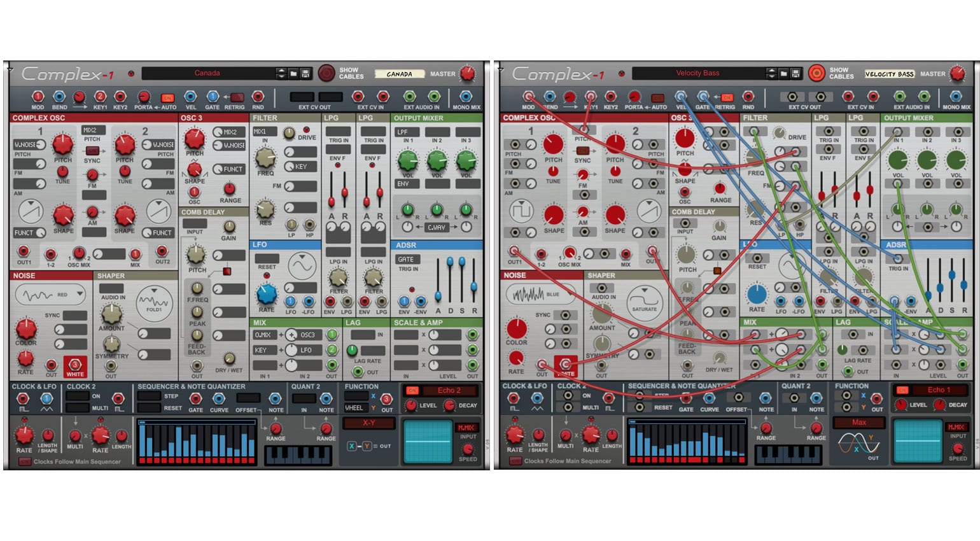Click Sequencer GATE jack in Canada instance
This screenshot has width=980, height=541.
[x=196, y=399]
